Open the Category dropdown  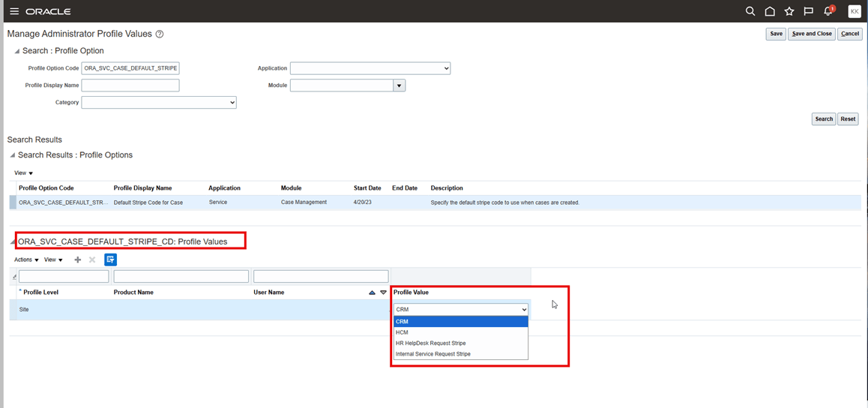[x=159, y=103]
